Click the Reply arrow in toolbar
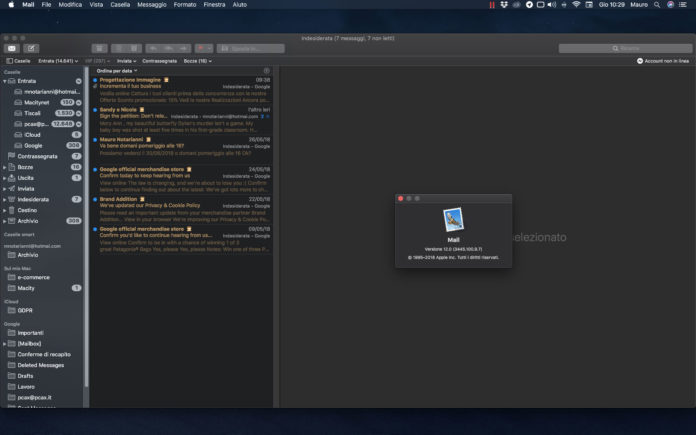The image size is (696, 435). [153, 48]
